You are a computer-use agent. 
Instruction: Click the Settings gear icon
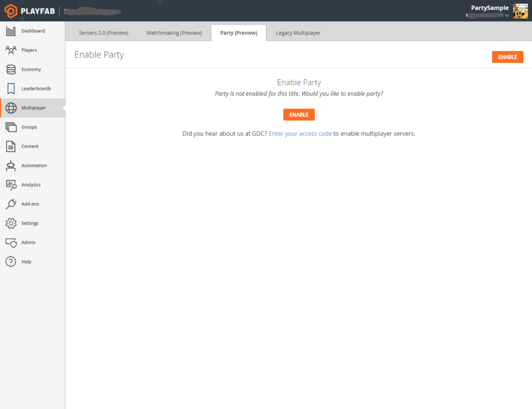[x=11, y=223]
